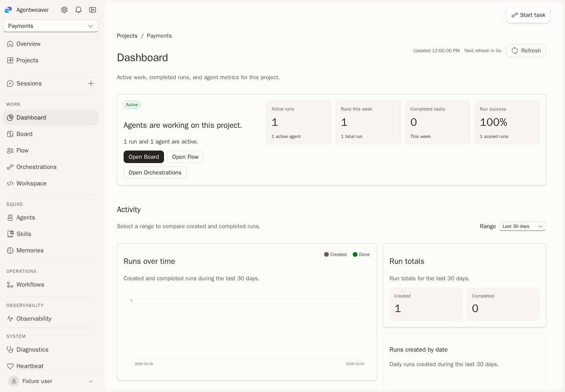Screen dimensions: 565x392
Task: Click the Skills icon in sidebar
Action: coord(10,234)
